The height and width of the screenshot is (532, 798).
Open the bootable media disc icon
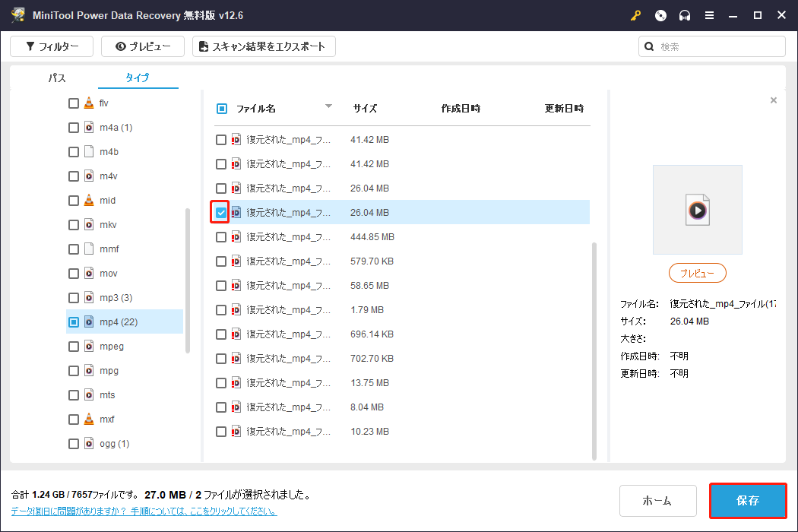(660, 15)
